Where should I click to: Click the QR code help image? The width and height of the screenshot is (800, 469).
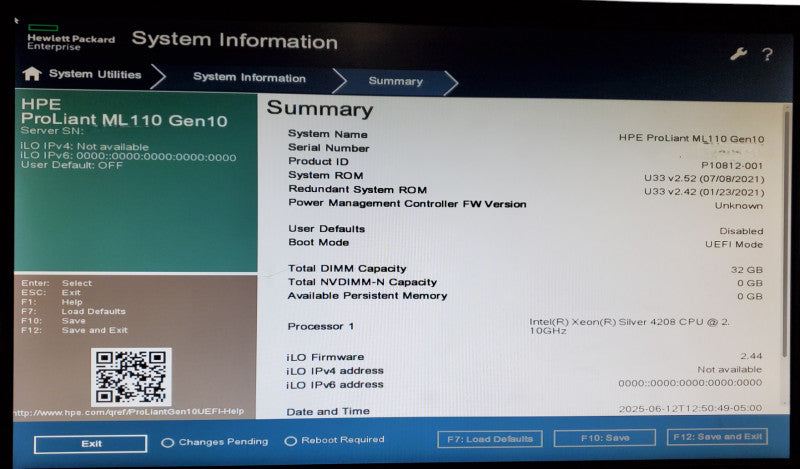coord(131,377)
